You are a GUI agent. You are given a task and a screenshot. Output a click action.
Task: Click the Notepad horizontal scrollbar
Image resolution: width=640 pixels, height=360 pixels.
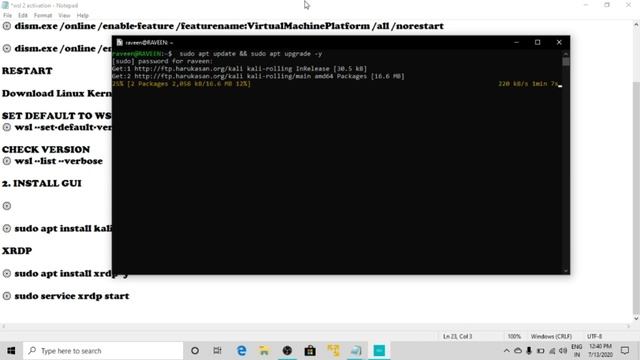316,326
